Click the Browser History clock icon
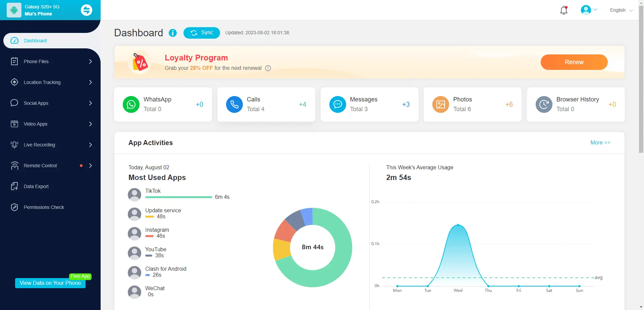 click(x=544, y=104)
